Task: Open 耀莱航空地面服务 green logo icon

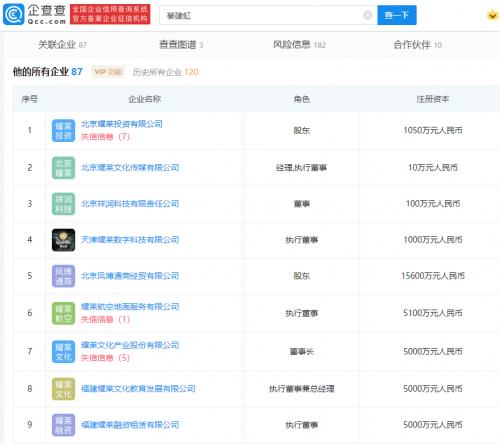Action: (x=63, y=313)
